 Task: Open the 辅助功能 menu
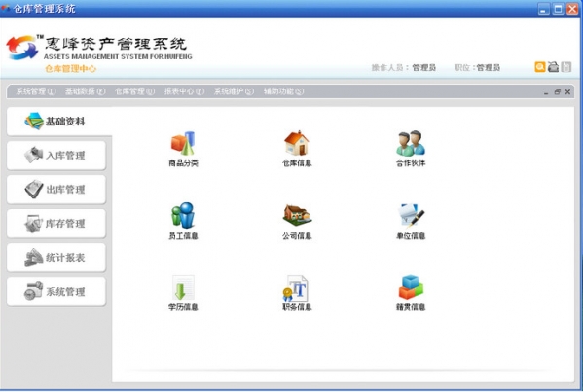(x=283, y=91)
